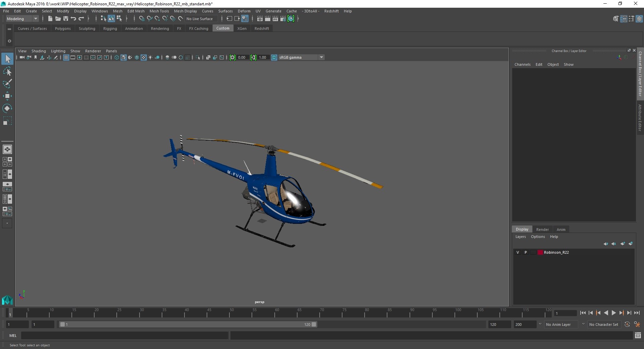Toggle auto keyframe button
Viewport: 644px width, 349px height.
click(x=627, y=325)
